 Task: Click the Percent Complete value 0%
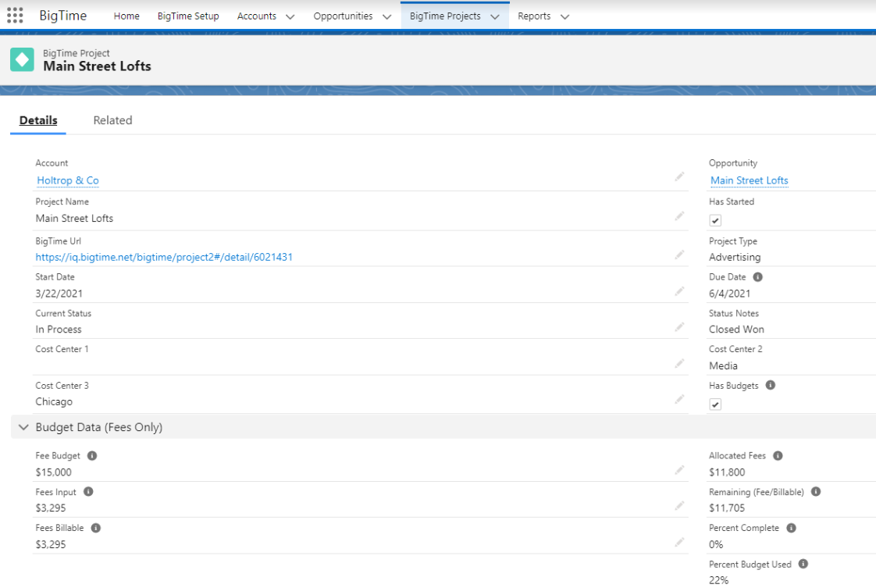coord(716,544)
